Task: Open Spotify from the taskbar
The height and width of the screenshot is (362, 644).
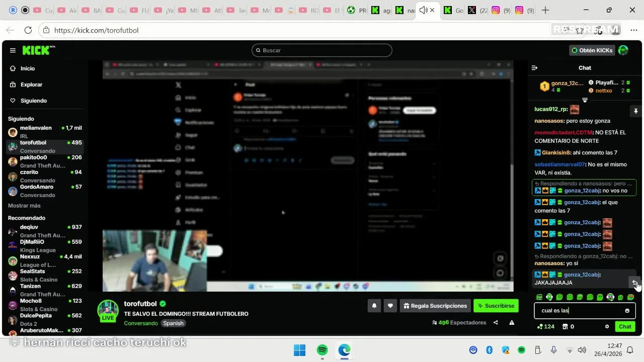Action: pyautogui.click(x=323, y=350)
